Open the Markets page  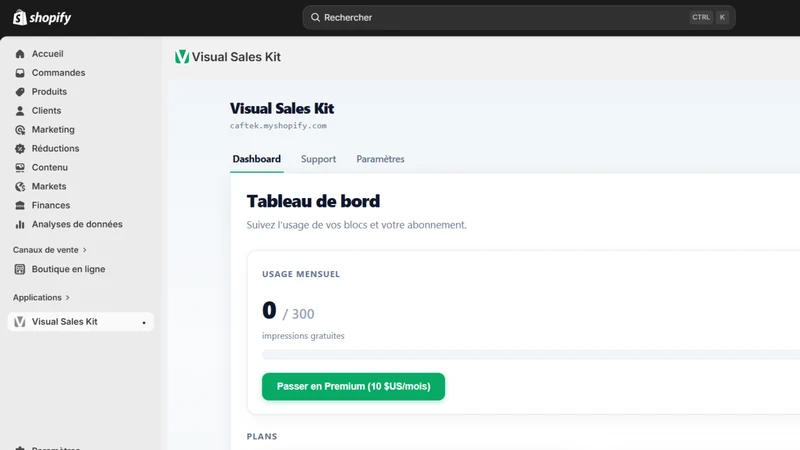(x=49, y=186)
